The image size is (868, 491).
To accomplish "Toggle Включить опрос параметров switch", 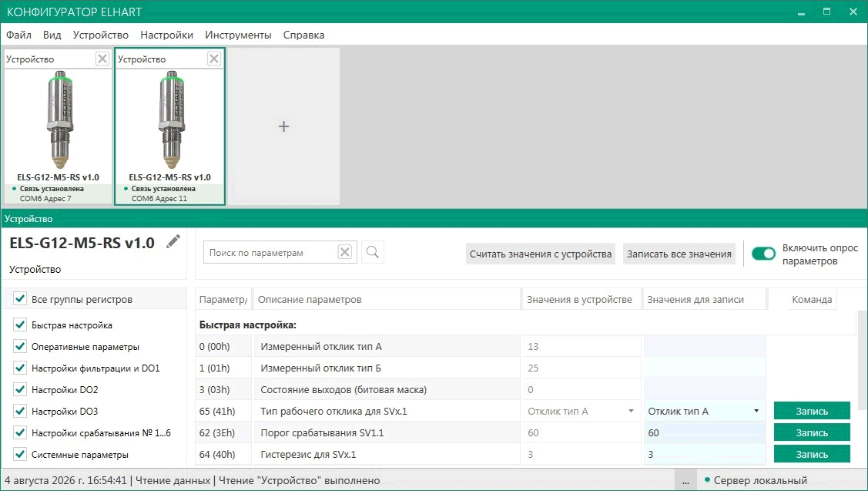I will [x=763, y=254].
